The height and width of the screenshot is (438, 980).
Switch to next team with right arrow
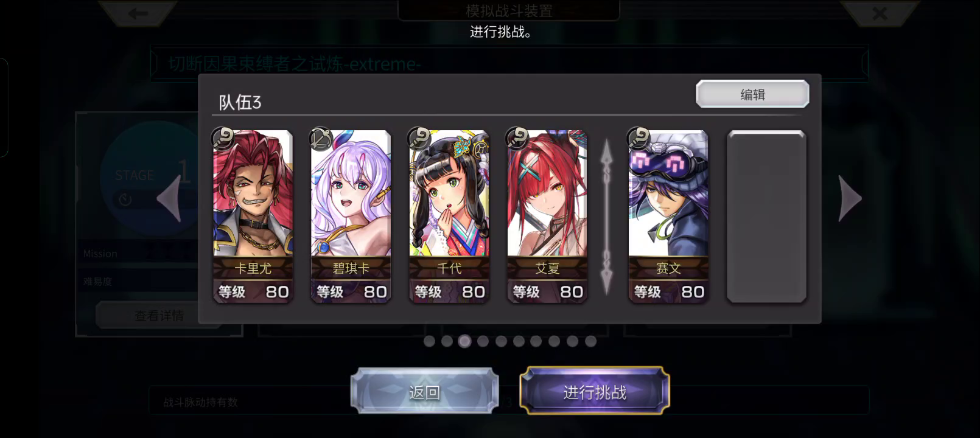click(x=850, y=198)
